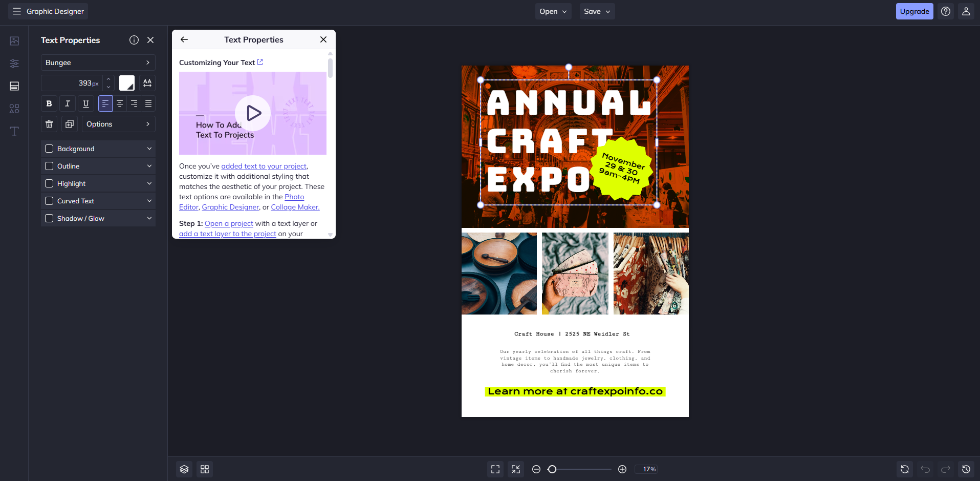Open the Open dropdown menu
The height and width of the screenshot is (481, 980).
pyautogui.click(x=553, y=11)
